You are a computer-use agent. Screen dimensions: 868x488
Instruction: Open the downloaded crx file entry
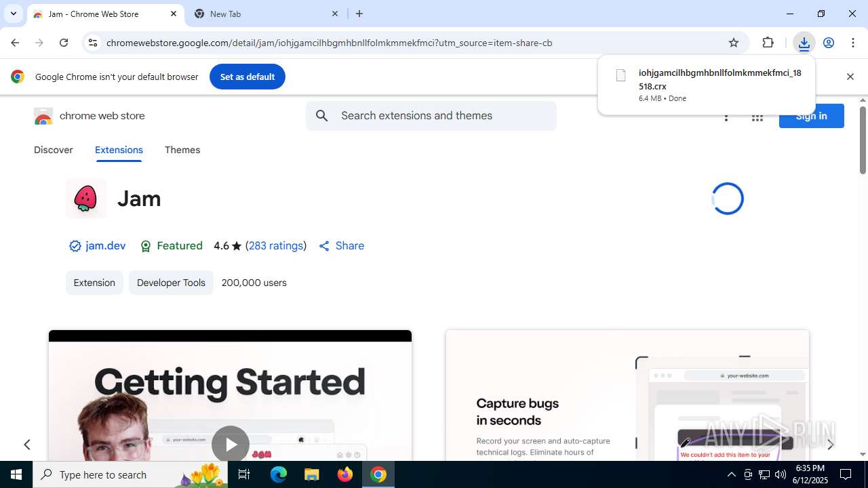coord(707,85)
